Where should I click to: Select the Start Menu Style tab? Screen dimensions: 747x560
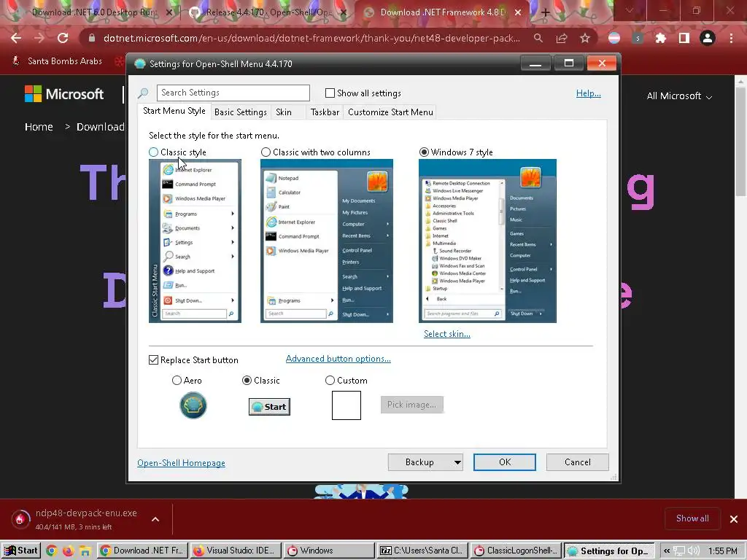point(174,111)
